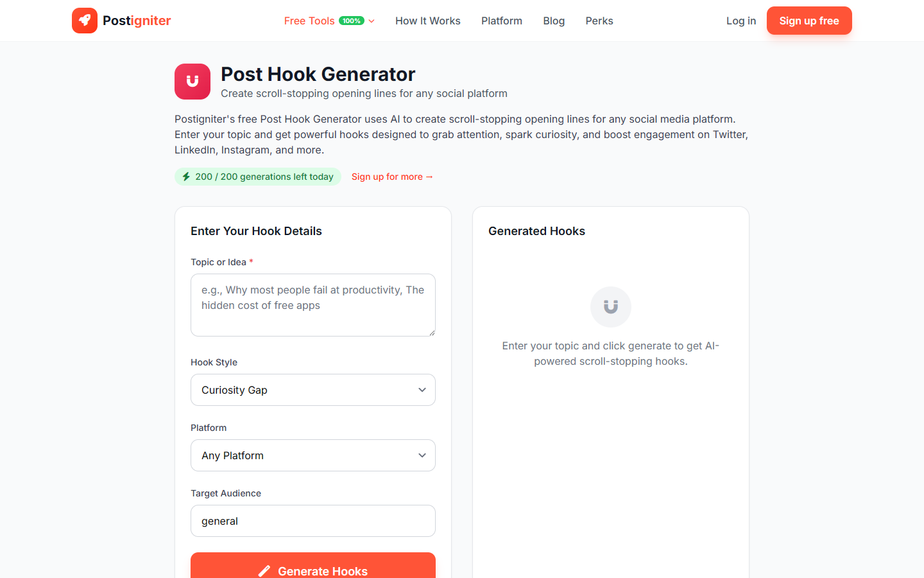The image size is (924, 578).
Task: Click the gray magnet placeholder in Generated Hooks
Action: [610, 306]
